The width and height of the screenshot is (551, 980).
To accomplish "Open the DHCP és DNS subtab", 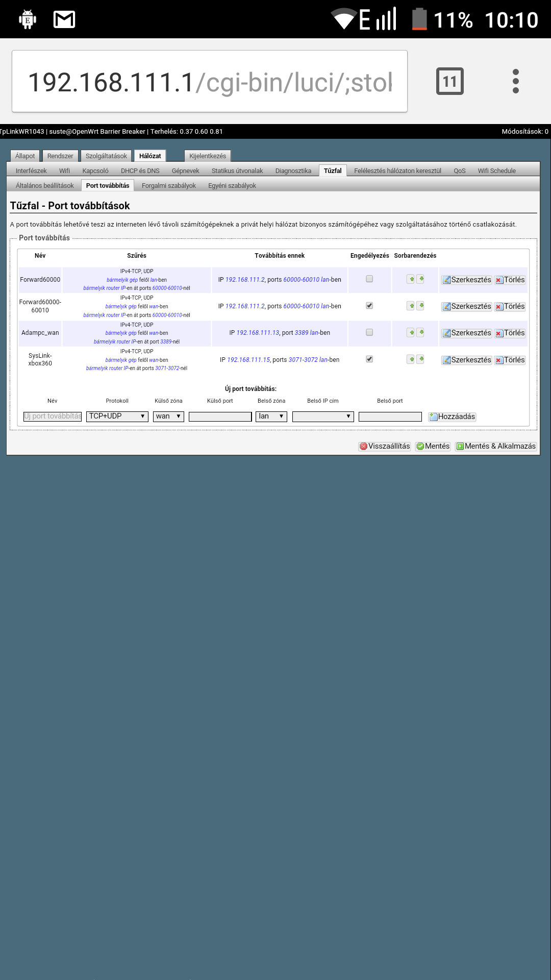I will (x=140, y=170).
